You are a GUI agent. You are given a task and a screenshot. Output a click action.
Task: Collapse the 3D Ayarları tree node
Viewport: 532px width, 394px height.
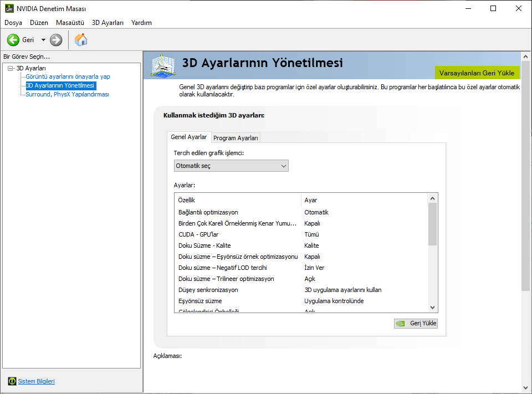click(10, 68)
